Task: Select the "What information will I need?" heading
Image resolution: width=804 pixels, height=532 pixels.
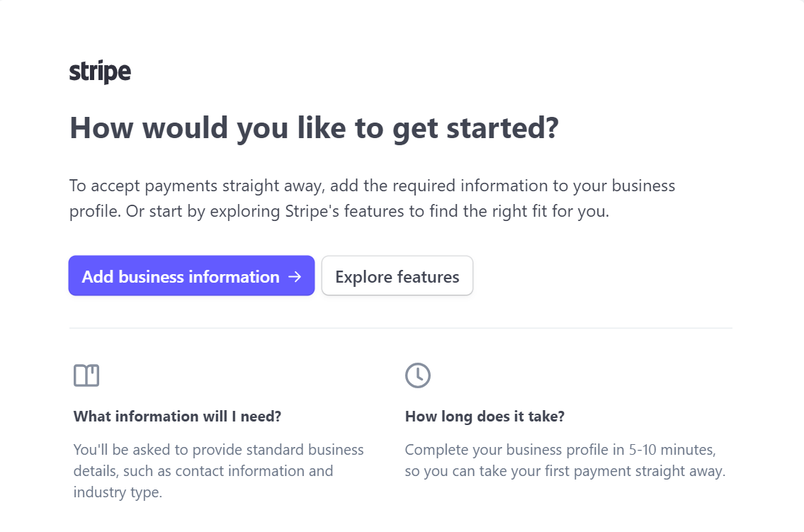Action: point(177,416)
